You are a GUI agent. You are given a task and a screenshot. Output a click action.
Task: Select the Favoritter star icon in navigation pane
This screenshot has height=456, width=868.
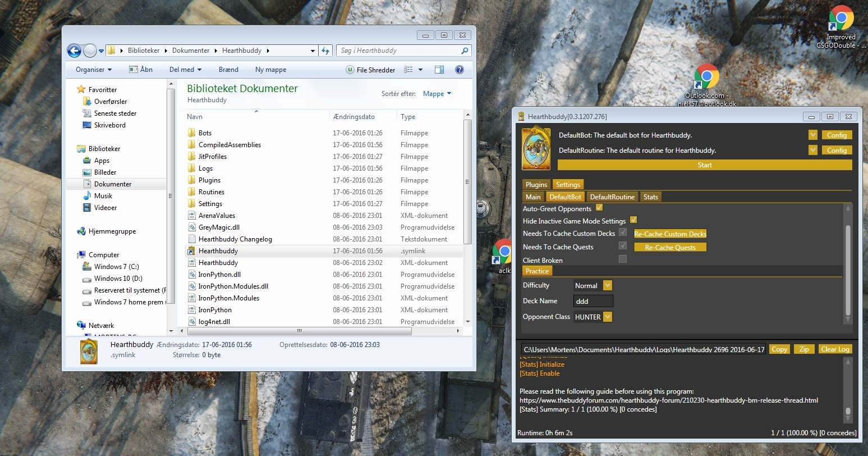(x=81, y=89)
